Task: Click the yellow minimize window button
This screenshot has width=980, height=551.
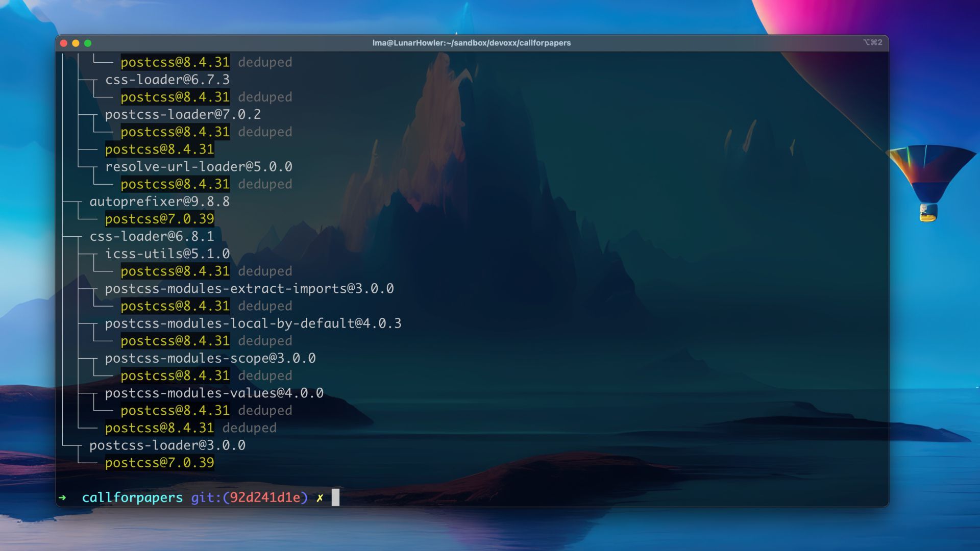Action: coord(76,43)
